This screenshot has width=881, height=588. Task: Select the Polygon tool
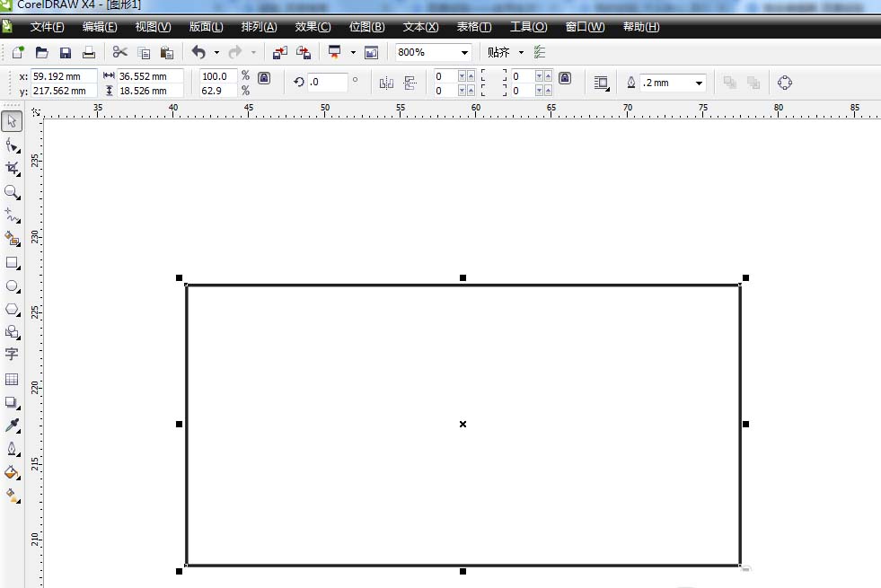[12, 309]
